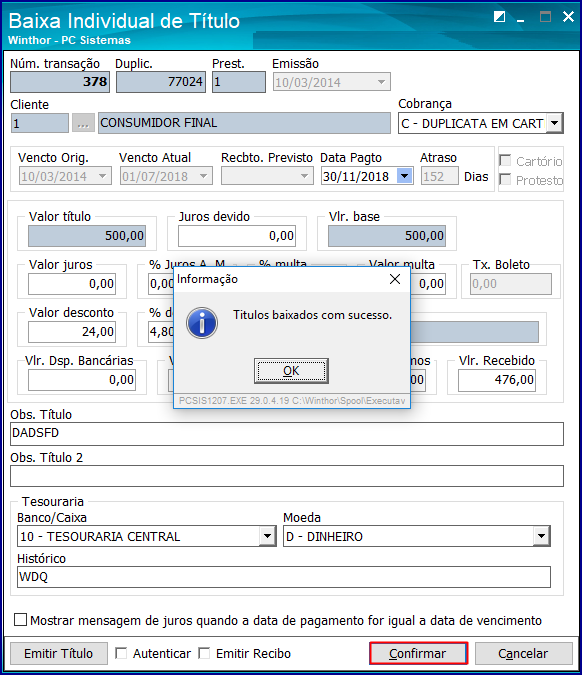Click the Tesouraria group label
Viewport: 582px width, 675px height.
pyautogui.click(x=53, y=502)
